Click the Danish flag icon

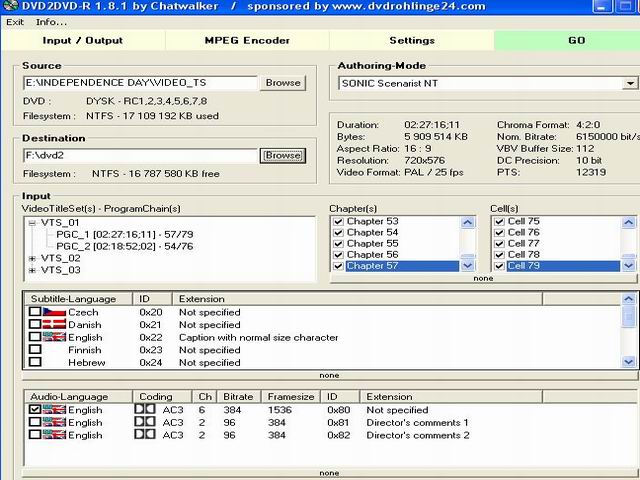[x=54, y=325]
